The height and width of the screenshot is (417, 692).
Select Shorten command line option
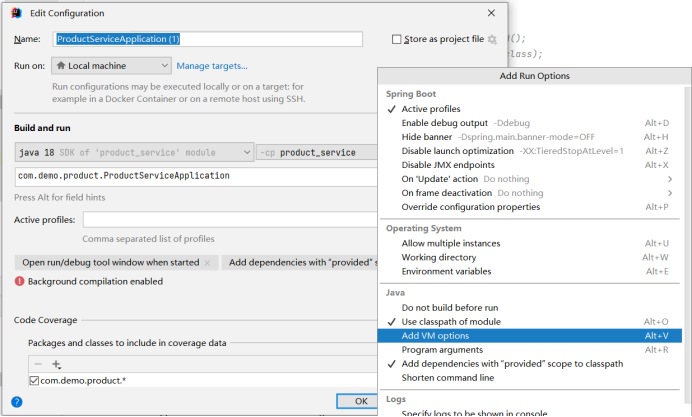point(530,378)
